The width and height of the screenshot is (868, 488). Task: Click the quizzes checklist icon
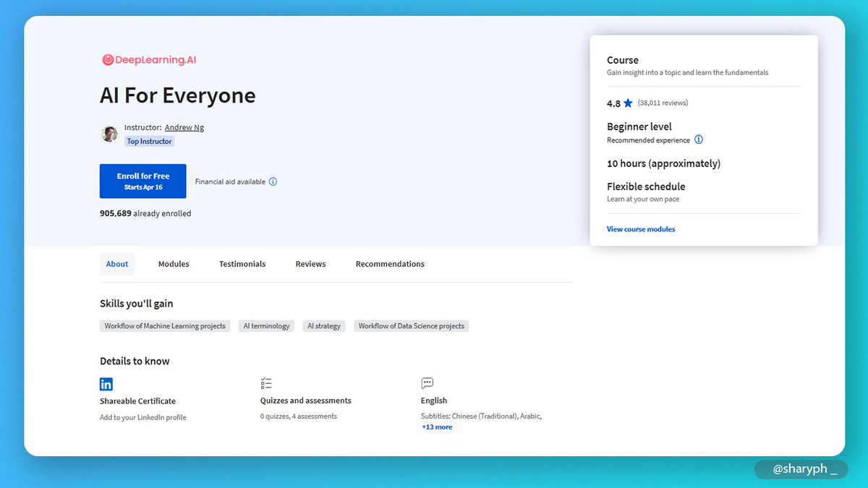(266, 383)
